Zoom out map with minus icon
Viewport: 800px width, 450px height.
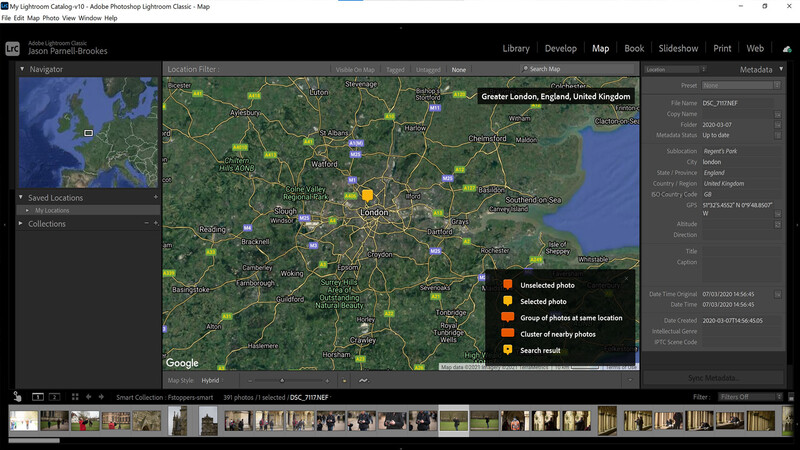pos(250,381)
